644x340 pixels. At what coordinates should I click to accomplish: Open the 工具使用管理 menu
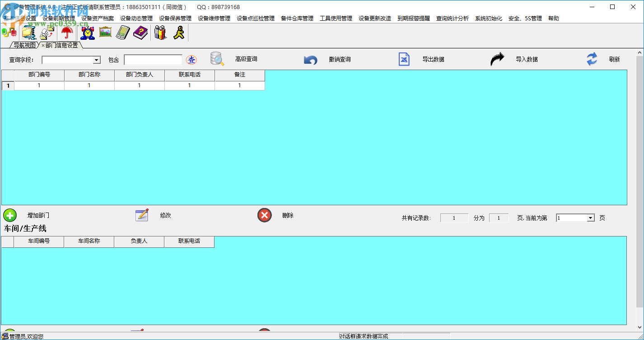click(x=336, y=19)
